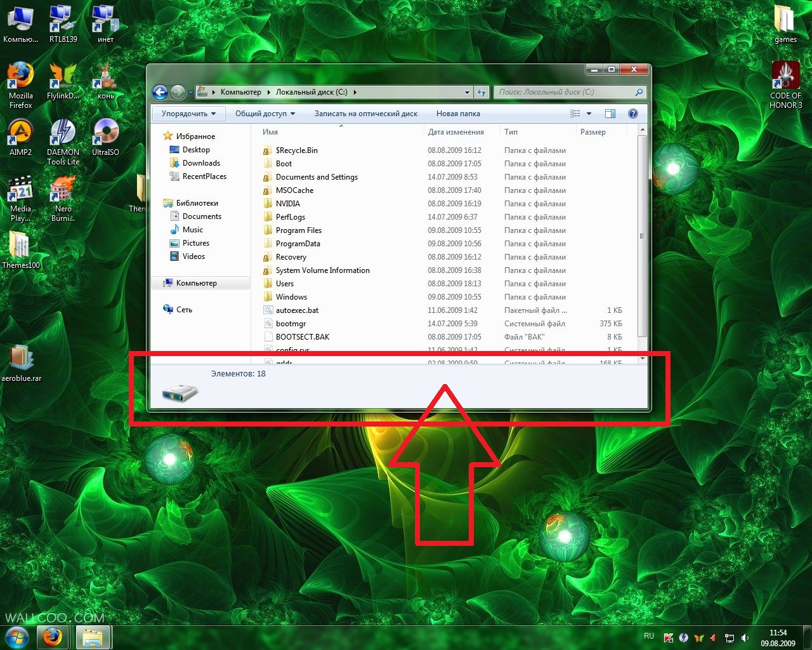This screenshot has width=812, height=650.
Task: Open the view options dropdown arrow
Action: point(589,114)
